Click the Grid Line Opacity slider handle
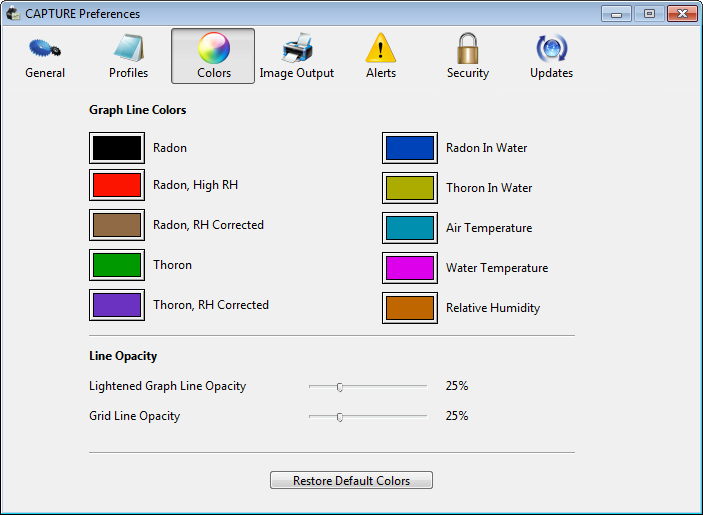703x515 pixels. (x=340, y=417)
